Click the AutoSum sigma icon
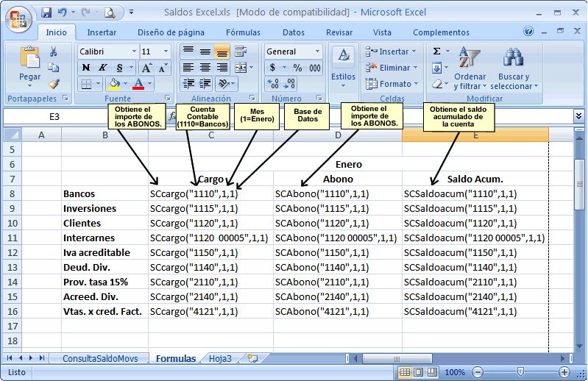Viewport: 588px width, 381px height. (x=436, y=51)
